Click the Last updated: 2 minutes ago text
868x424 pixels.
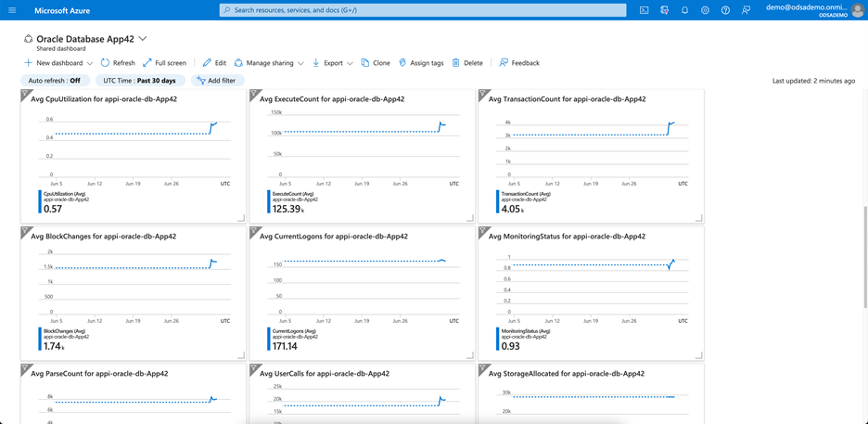click(813, 81)
